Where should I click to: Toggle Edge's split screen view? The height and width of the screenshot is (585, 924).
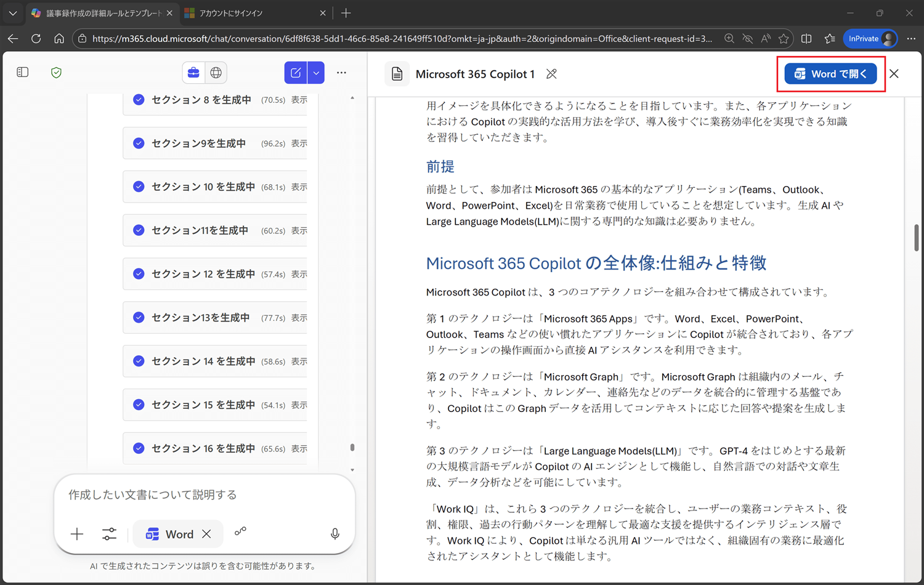807,38
